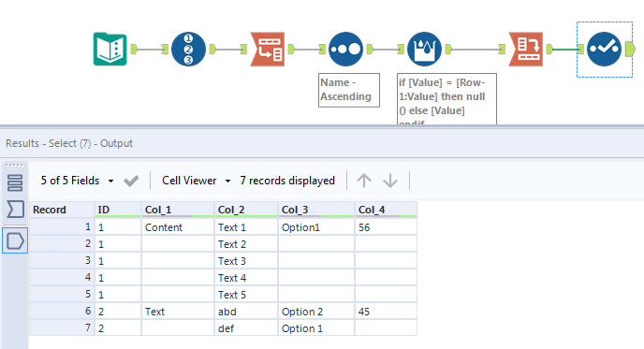
Task: Click the Results - Select (7) - Output title
Action: (69, 143)
